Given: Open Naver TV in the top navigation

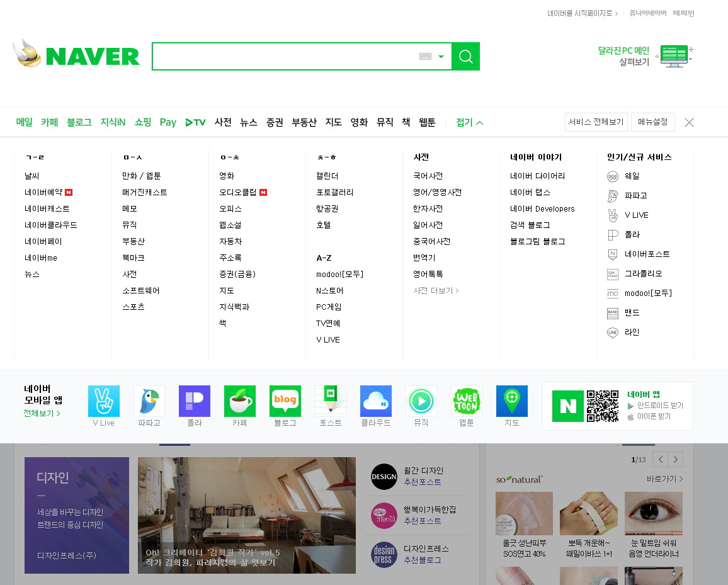Looking at the screenshot, I should coord(195,123).
